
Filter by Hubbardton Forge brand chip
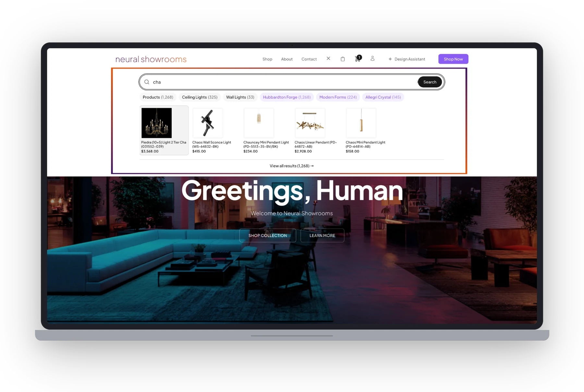coord(287,97)
